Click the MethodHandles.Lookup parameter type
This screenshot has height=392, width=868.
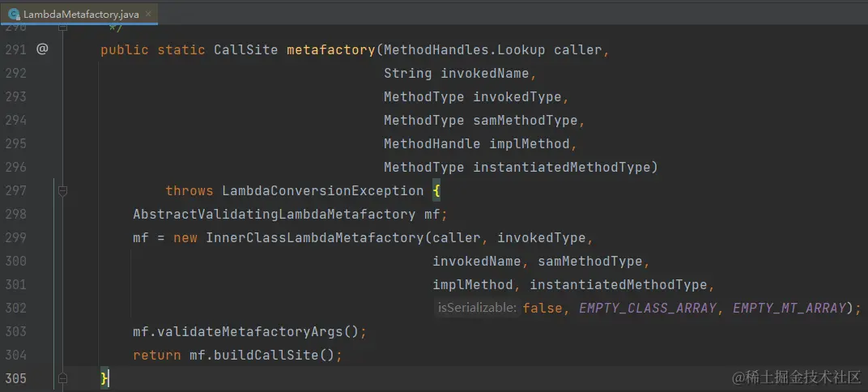465,50
